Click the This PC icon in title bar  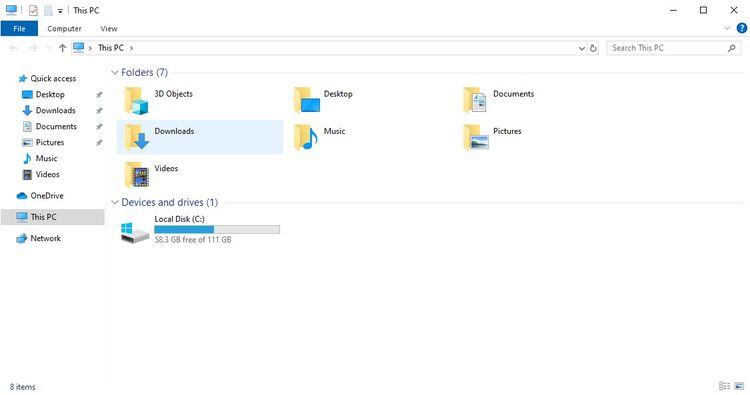(11, 10)
